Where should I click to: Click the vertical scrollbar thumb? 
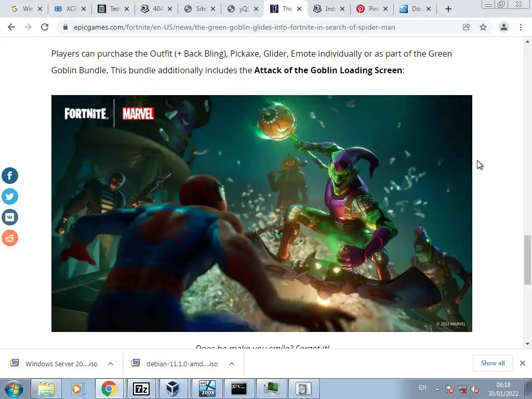(x=527, y=260)
